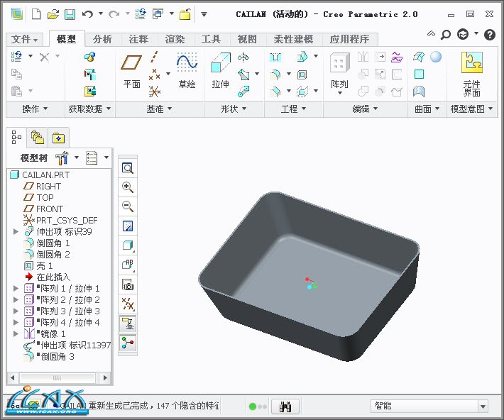Switch to the 注释 tab
Image resolution: width=504 pixels, height=420 pixels.
tap(138, 39)
